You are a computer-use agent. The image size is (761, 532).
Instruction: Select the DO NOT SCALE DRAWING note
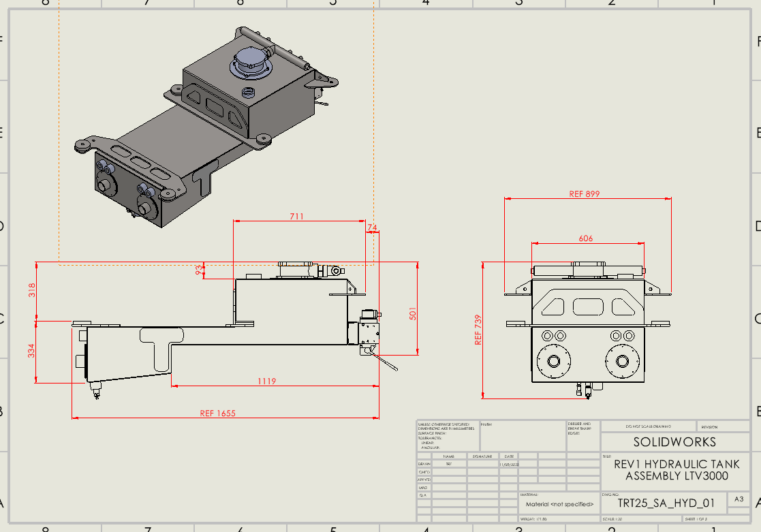649,426
